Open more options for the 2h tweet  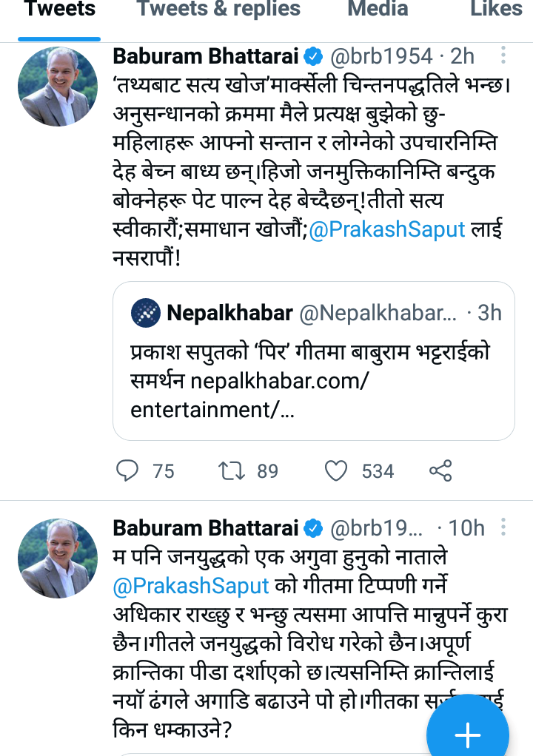tap(503, 55)
